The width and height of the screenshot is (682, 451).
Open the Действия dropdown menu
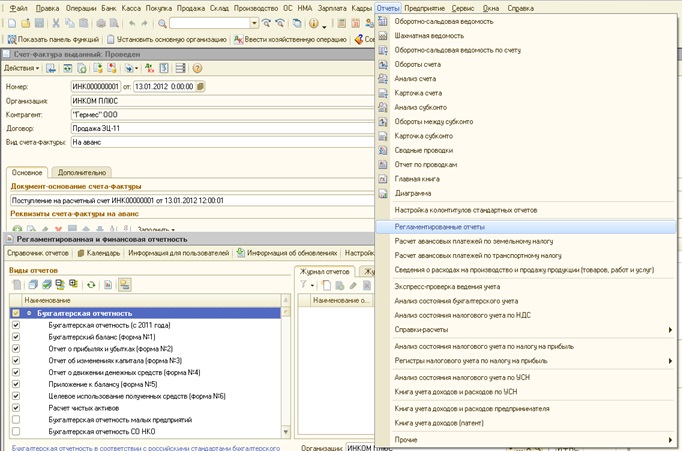22,68
